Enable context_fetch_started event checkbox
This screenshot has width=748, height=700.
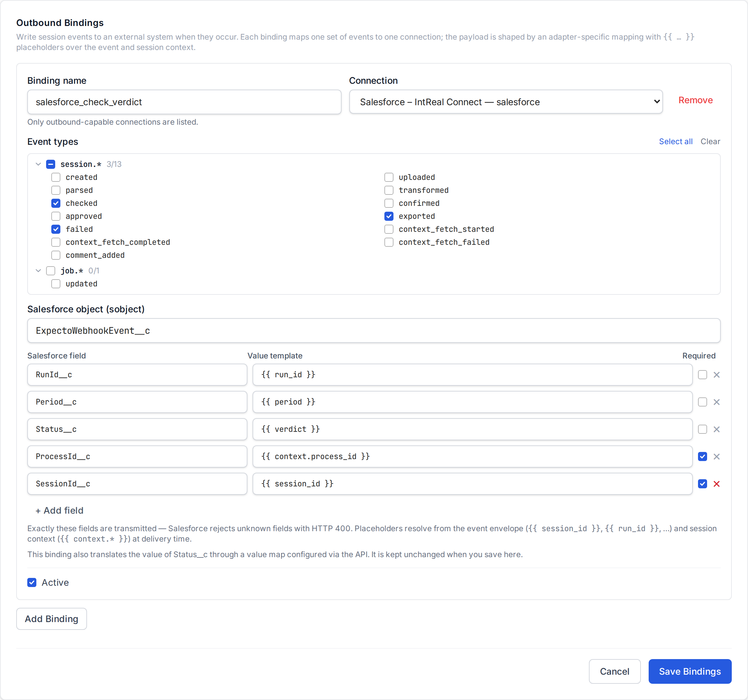(x=389, y=229)
